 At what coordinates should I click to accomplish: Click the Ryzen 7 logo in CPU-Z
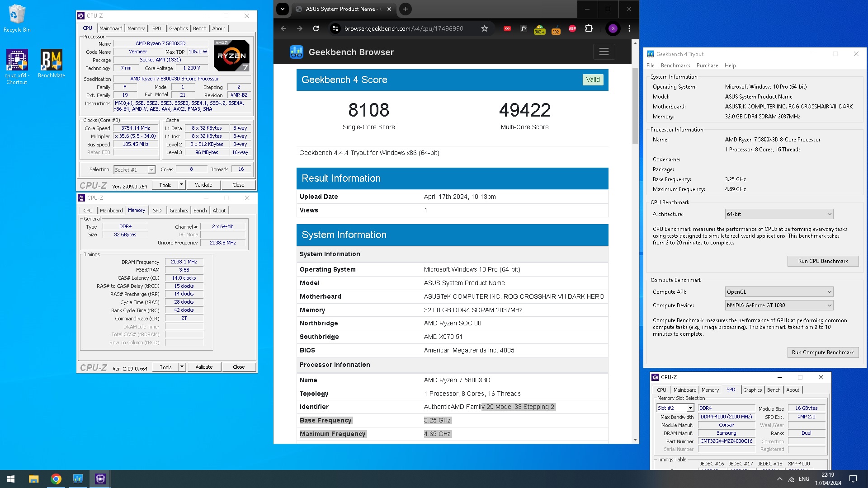pos(231,56)
